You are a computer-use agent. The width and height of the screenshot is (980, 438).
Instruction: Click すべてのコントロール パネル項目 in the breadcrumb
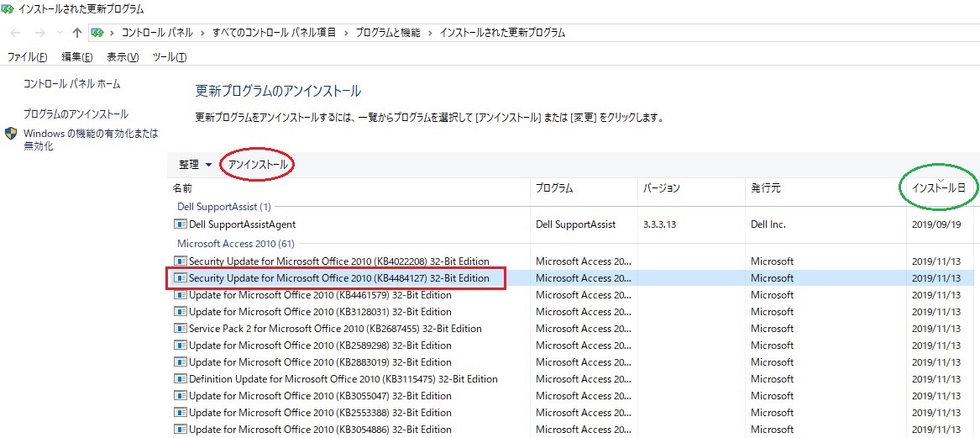click(275, 33)
